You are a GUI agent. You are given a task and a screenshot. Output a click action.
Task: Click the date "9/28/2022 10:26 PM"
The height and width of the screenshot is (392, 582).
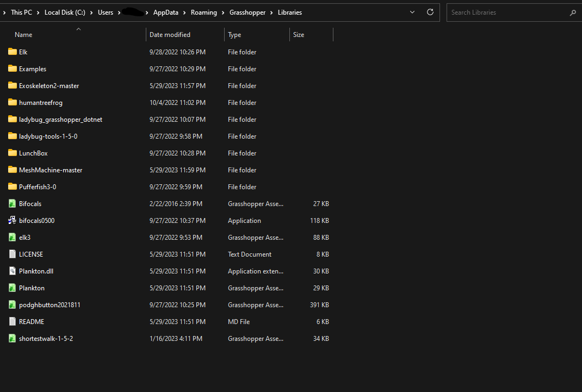177,52
